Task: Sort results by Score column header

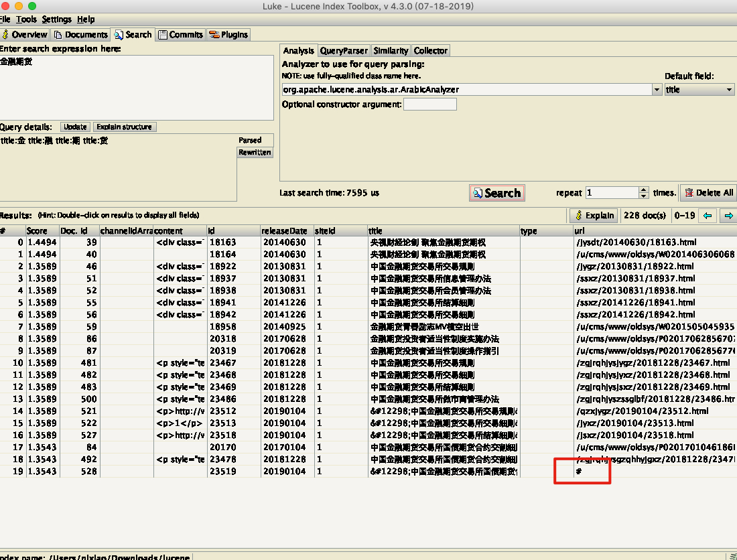Action: click(x=42, y=230)
